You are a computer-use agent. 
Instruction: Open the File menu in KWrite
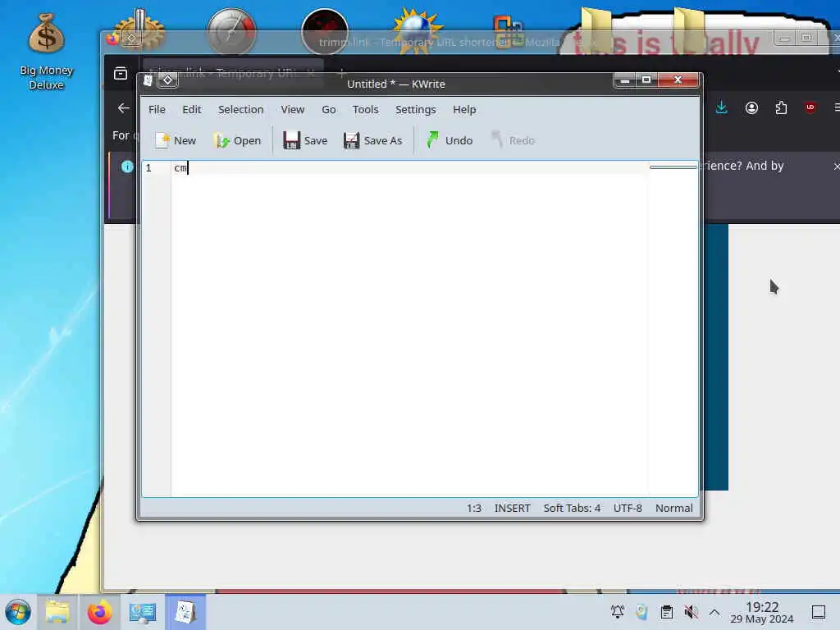[157, 109]
